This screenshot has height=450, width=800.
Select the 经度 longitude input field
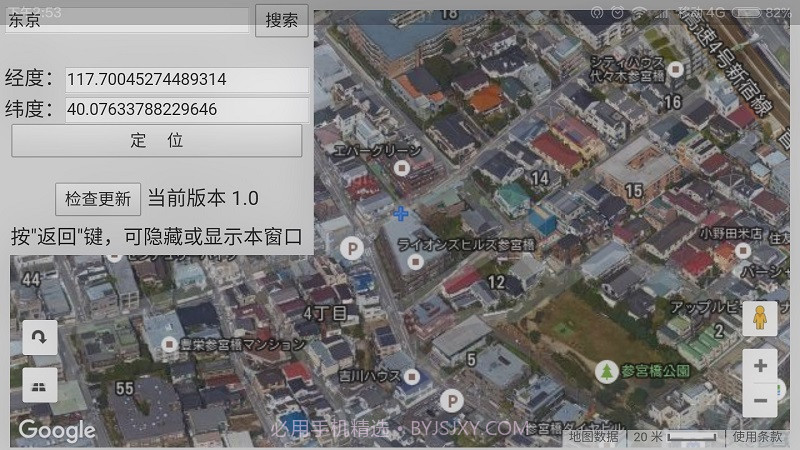[187, 80]
